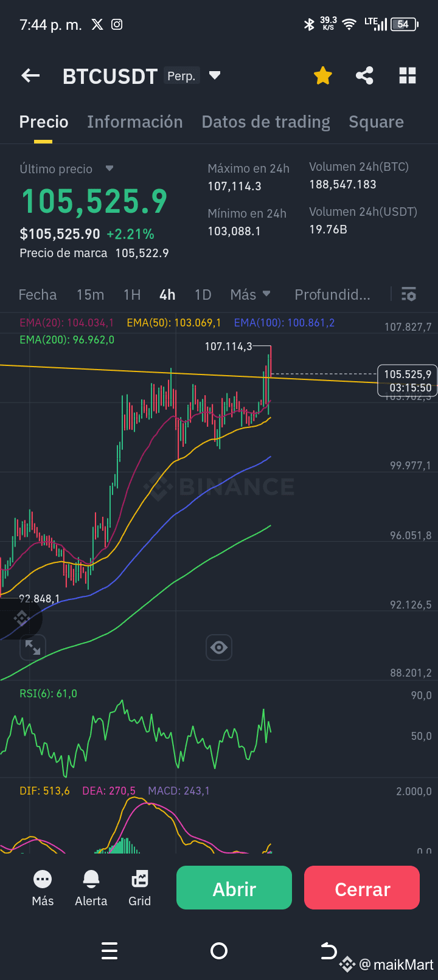Tap the EMA(100) indicator label
The image size is (438, 980).
[284, 323]
